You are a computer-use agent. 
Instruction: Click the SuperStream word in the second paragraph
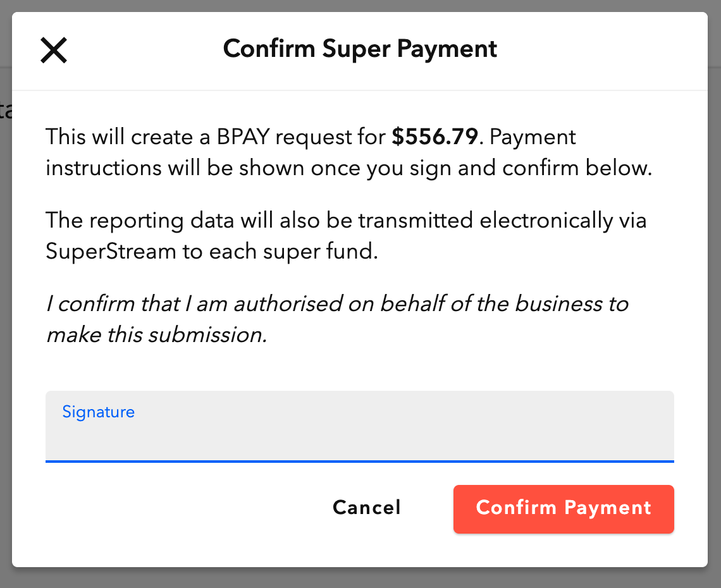(x=111, y=252)
